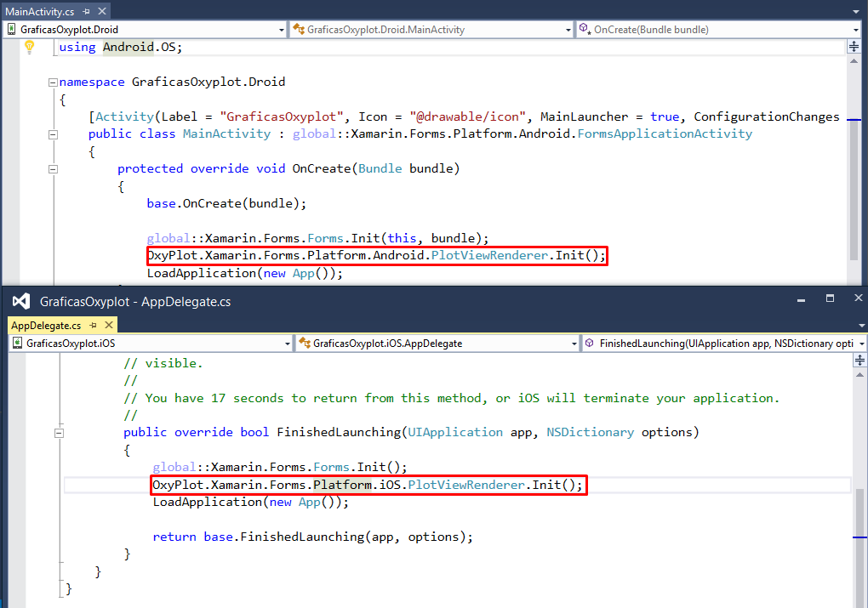Collapse the OnCreate method body

pos(53,168)
